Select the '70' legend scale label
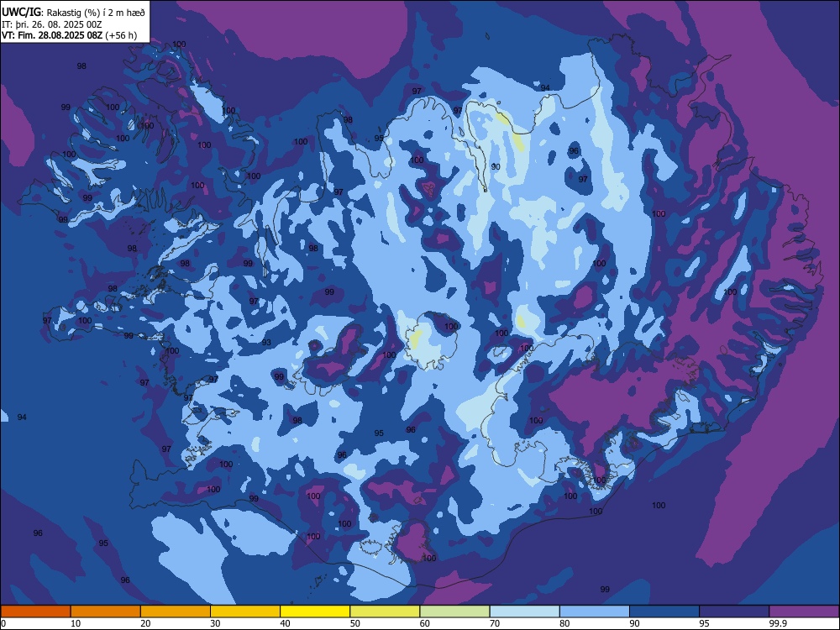 495,623
